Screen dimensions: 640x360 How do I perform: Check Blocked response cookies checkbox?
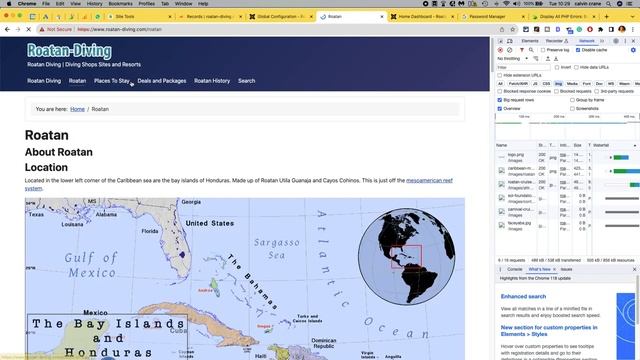coord(500,91)
